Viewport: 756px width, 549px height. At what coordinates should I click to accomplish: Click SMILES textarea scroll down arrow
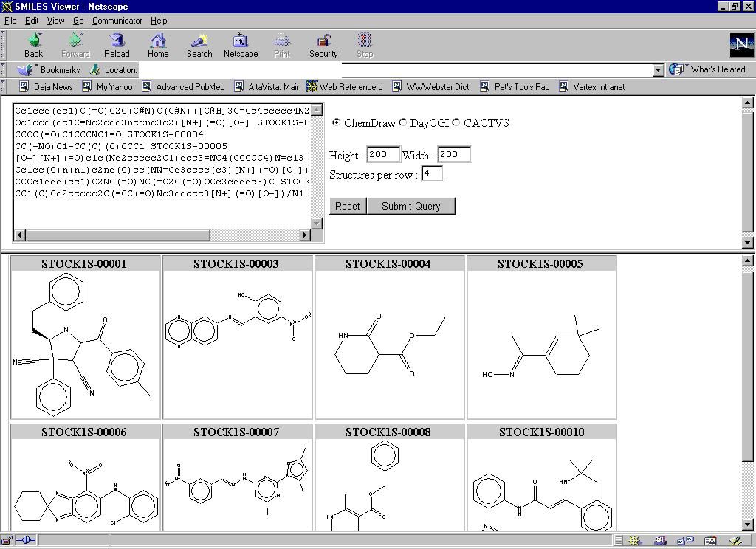click(317, 223)
